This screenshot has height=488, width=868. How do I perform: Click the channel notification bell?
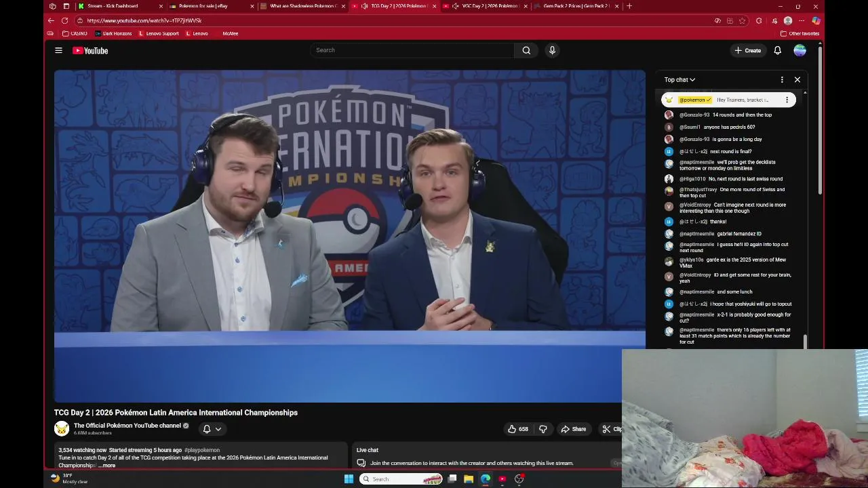[207, 429]
